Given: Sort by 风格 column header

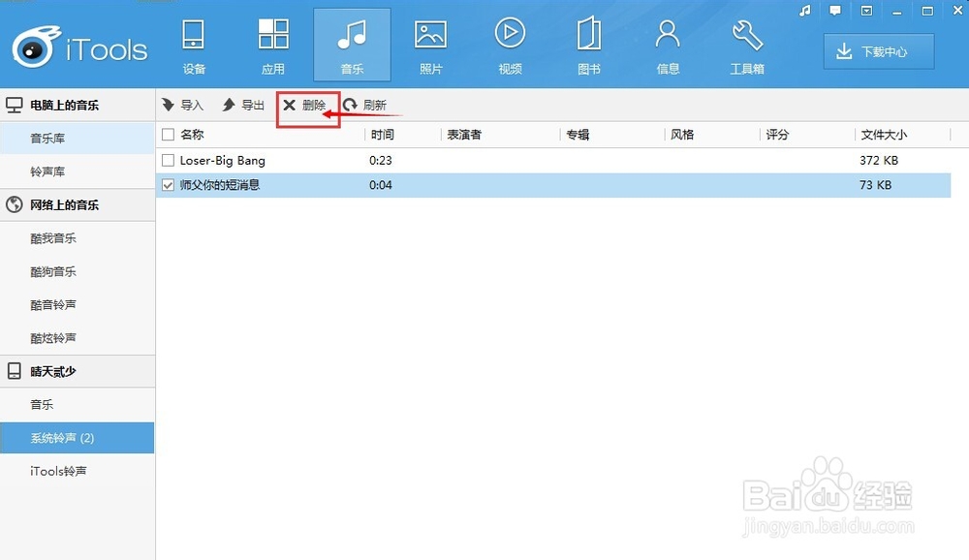Looking at the screenshot, I should (682, 134).
